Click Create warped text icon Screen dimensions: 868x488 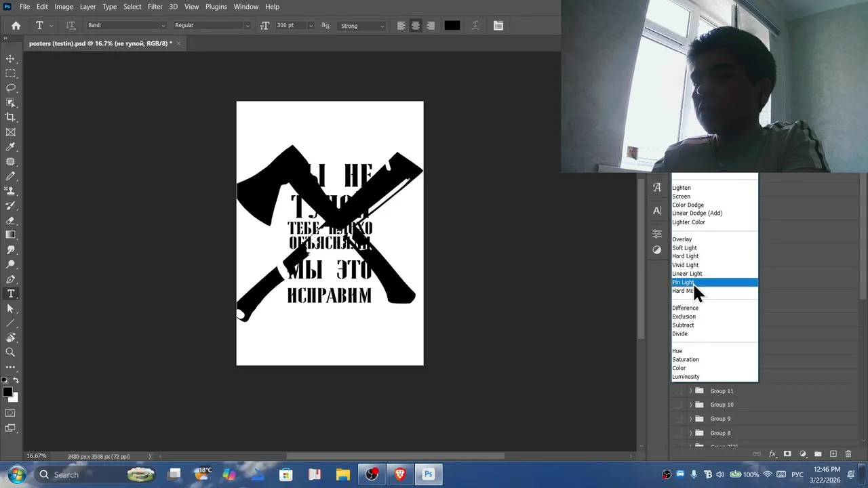point(475,26)
